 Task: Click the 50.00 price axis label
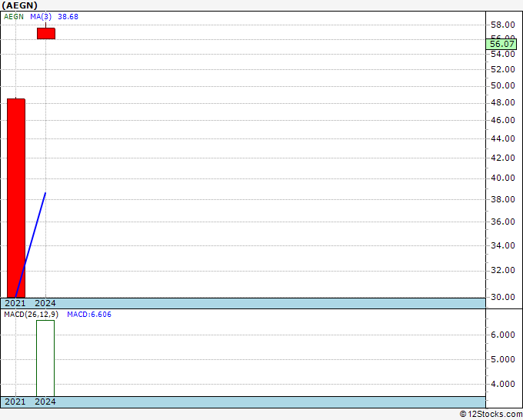(x=503, y=85)
